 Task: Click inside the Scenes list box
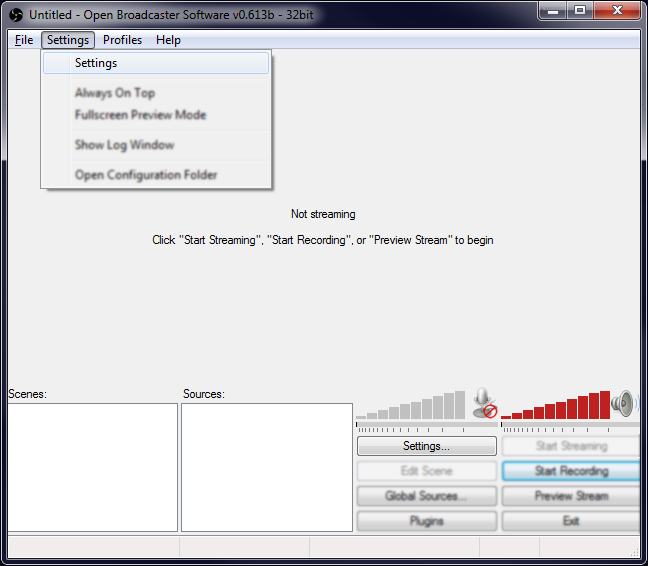pos(93,467)
